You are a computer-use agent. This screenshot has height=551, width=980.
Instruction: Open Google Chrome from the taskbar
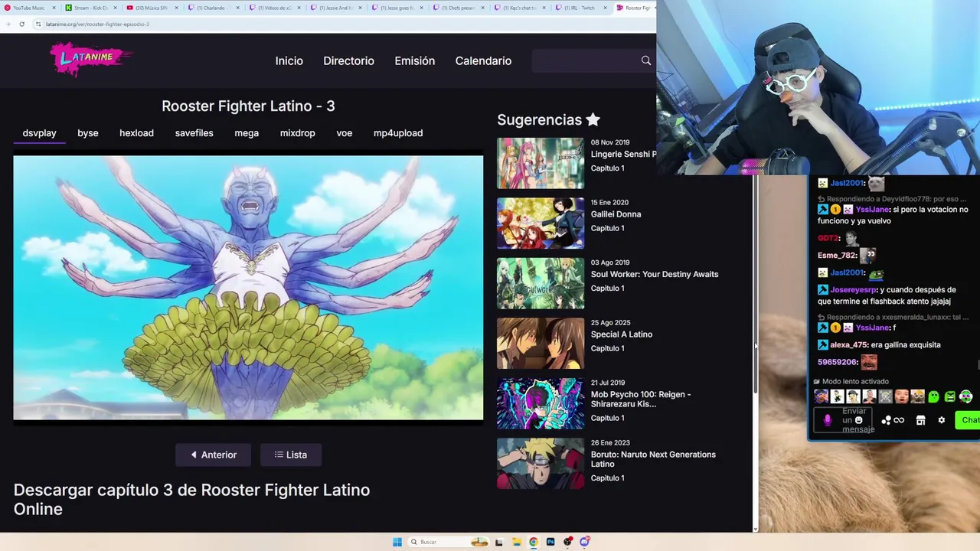533,542
